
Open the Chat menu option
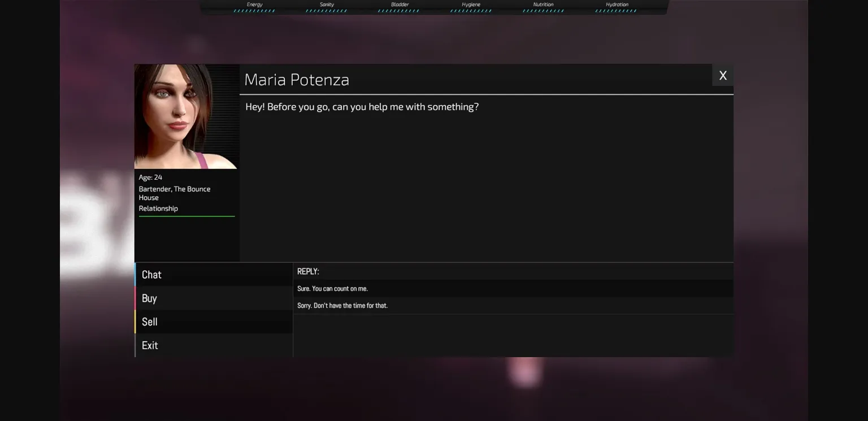pos(214,275)
